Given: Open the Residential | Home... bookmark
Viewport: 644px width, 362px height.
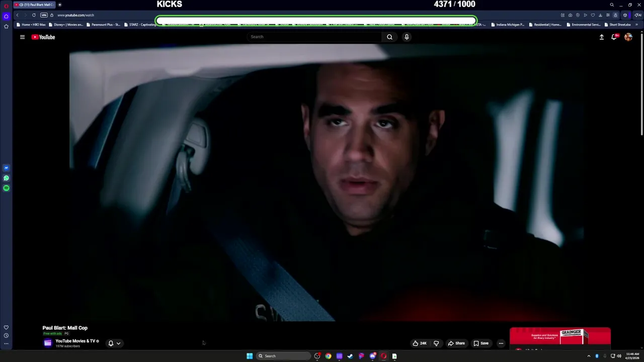Looking at the screenshot, I should click(545, 25).
